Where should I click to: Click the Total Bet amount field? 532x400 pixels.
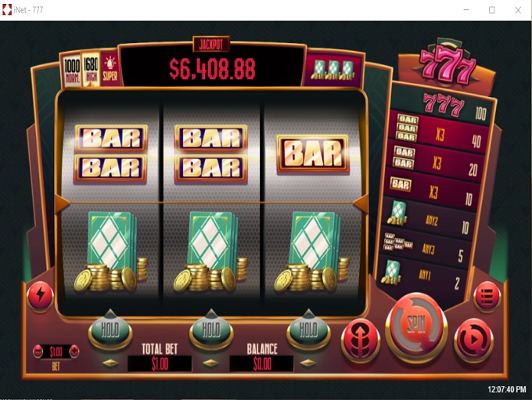[160, 364]
